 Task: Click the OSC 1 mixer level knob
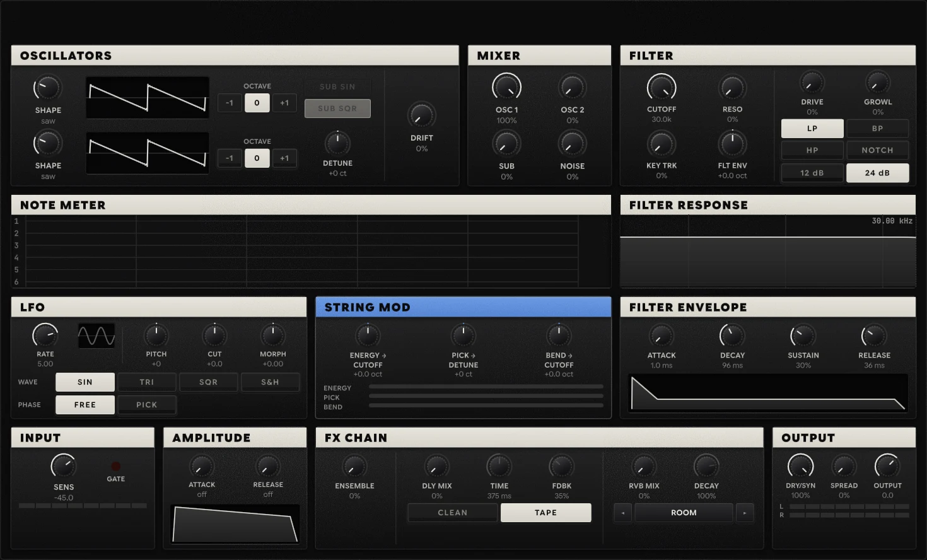(x=506, y=87)
